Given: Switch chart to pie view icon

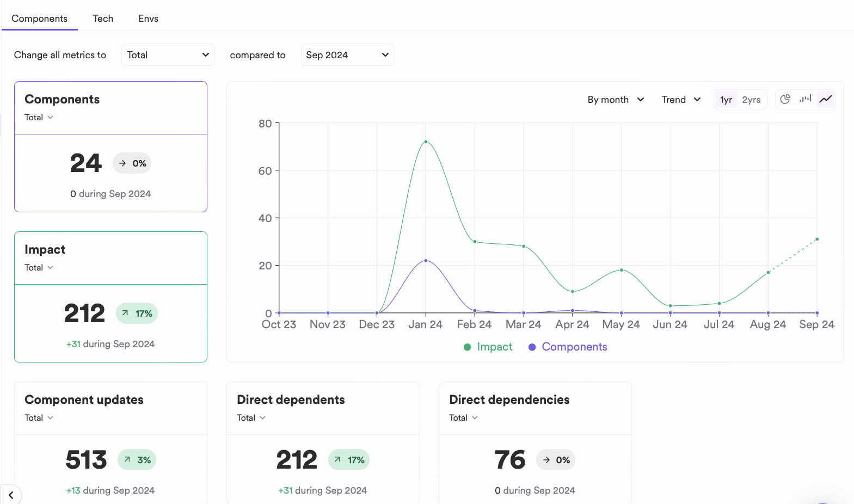Looking at the screenshot, I should (785, 99).
